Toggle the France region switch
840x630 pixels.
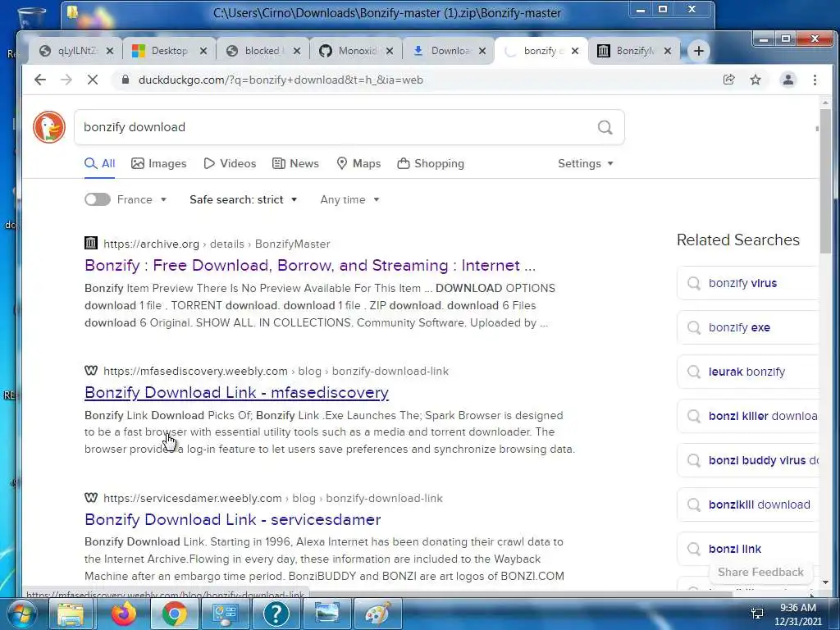pyautogui.click(x=98, y=199)
